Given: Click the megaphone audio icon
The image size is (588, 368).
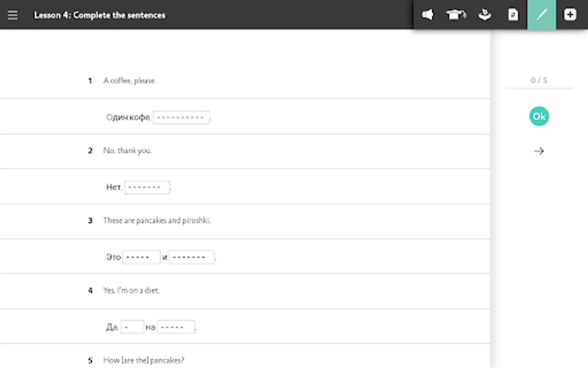Looking at the screenshot, I should pos(428,15).
